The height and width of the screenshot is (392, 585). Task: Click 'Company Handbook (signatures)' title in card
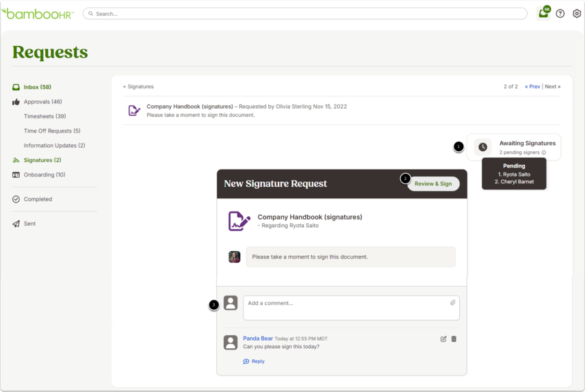coord(310,217)
